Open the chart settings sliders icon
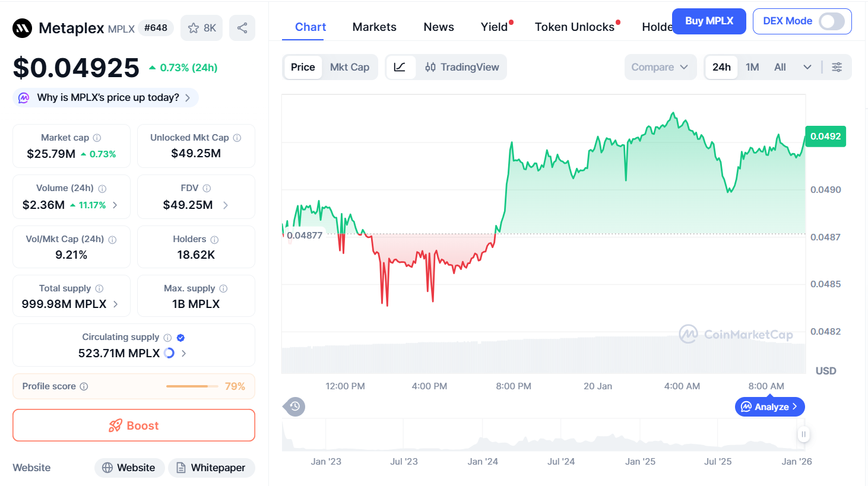The height and width of the screenshot is (486, 868). tap(837, 67)
